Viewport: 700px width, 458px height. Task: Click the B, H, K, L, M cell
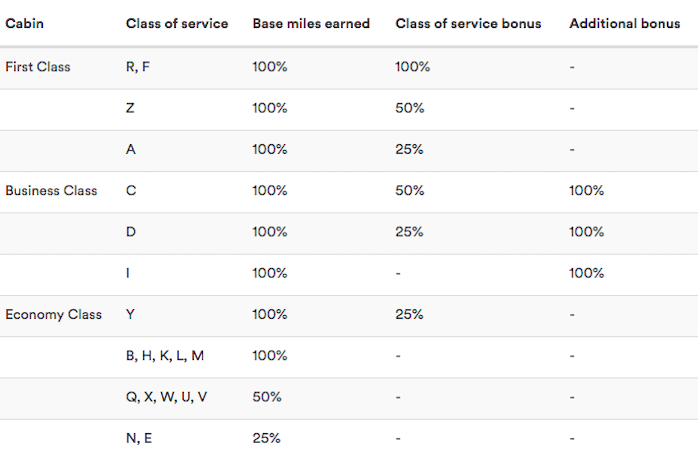tap(165, 356)
